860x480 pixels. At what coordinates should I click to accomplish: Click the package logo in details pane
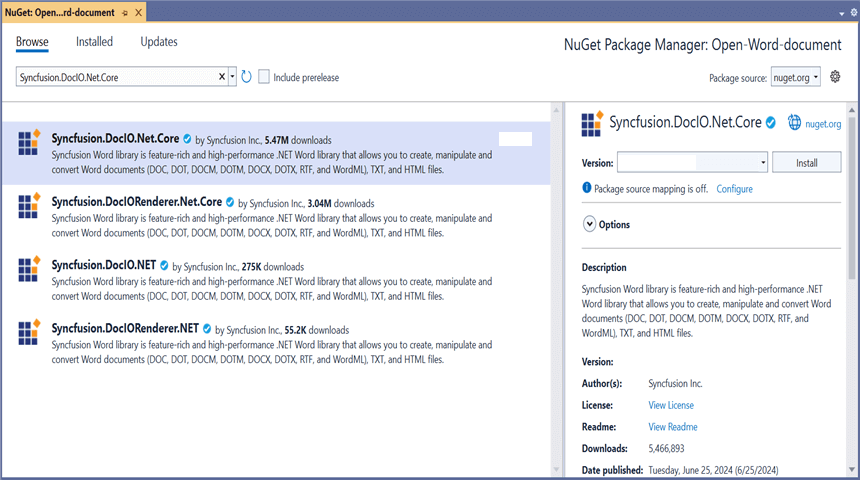click(x=592, y=123)
